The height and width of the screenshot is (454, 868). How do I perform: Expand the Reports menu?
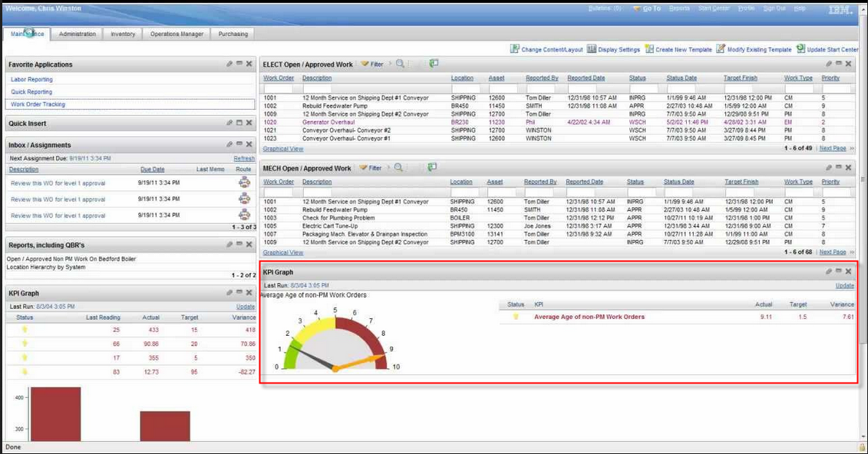pos(680,8)
